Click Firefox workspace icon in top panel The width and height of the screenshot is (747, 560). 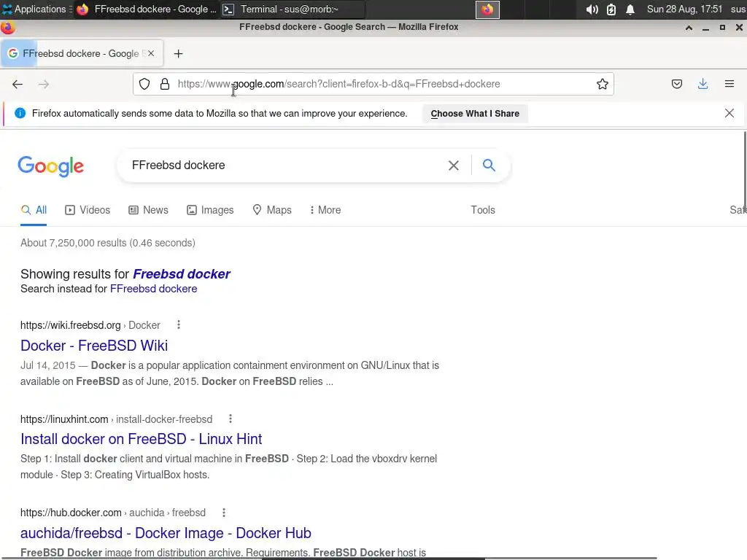[487, 9]
